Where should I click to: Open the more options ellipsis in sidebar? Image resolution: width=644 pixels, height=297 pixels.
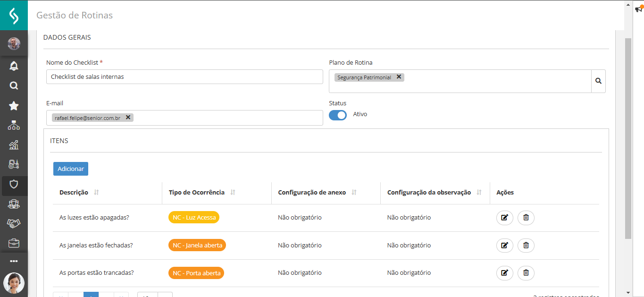[14, 261]
